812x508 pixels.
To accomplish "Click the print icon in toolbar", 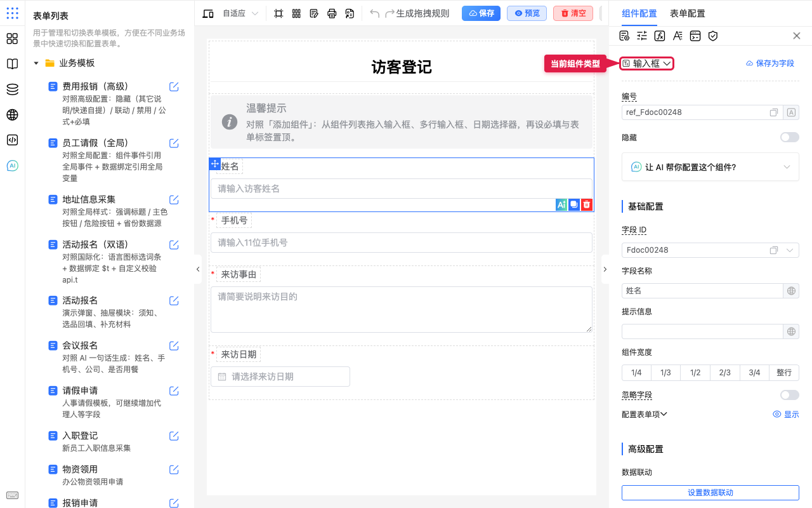I will [332, 13].
